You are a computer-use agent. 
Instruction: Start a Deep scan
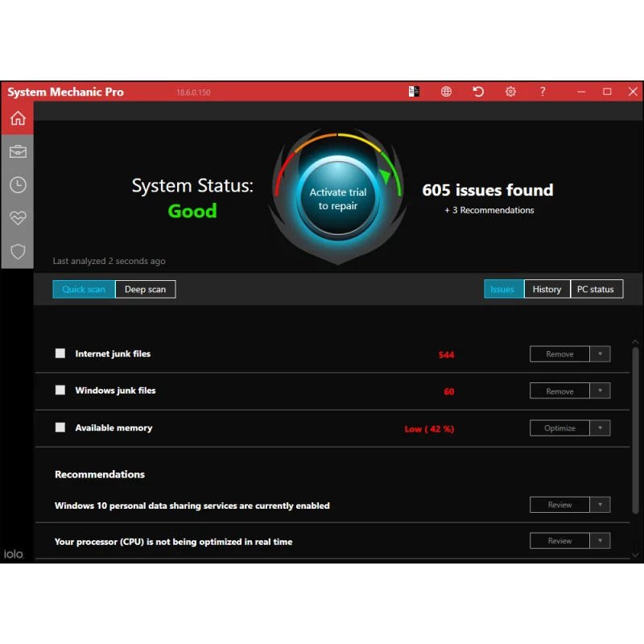click(145, 288)
